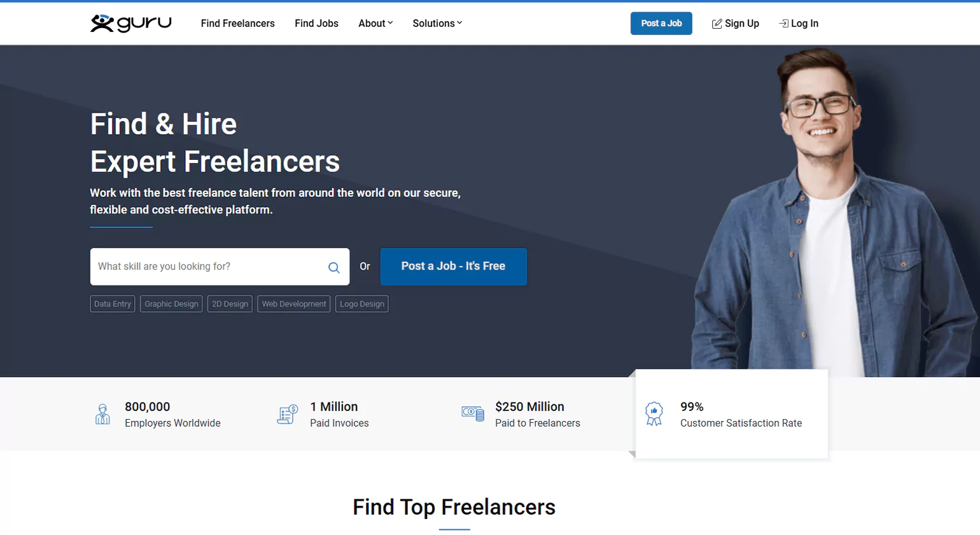
Task: Choose the Graphic Design skill tag
Action: pyautogui.click(x=171, y=304)
